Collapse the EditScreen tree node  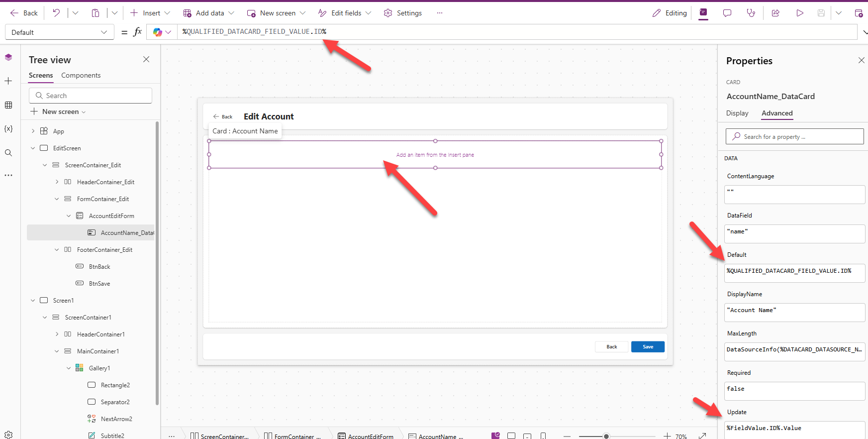tap(33, 148)
